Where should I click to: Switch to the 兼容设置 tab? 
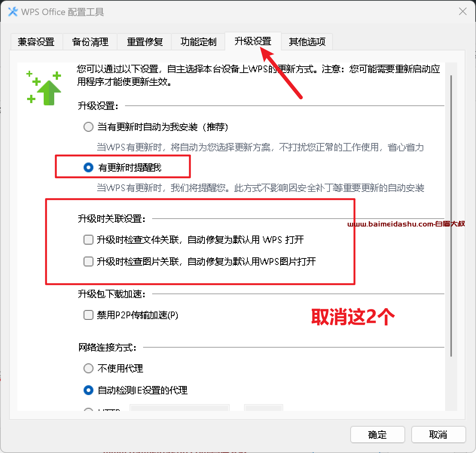coord(36,42)
